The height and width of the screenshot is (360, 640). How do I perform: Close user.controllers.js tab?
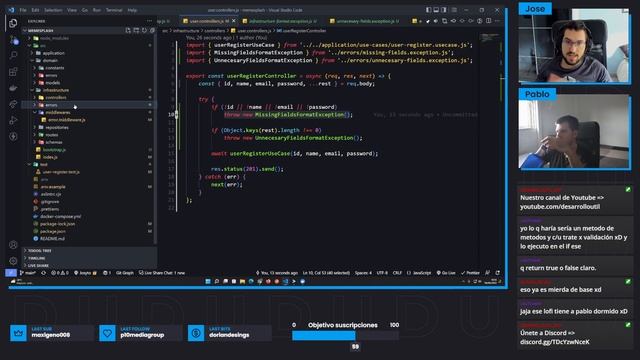click(234, 21)
